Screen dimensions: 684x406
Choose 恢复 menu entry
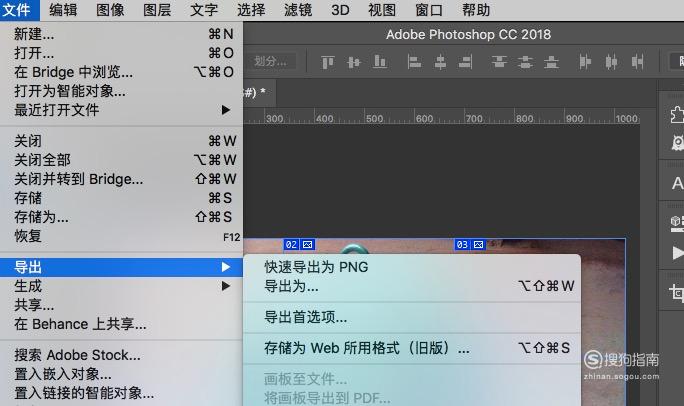tap(121, 236)
